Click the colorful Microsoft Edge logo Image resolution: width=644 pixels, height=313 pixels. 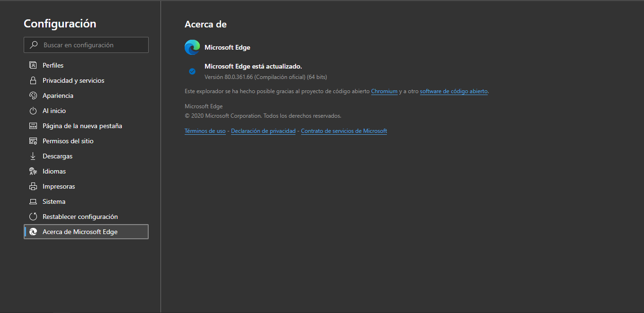click(192, 47)
